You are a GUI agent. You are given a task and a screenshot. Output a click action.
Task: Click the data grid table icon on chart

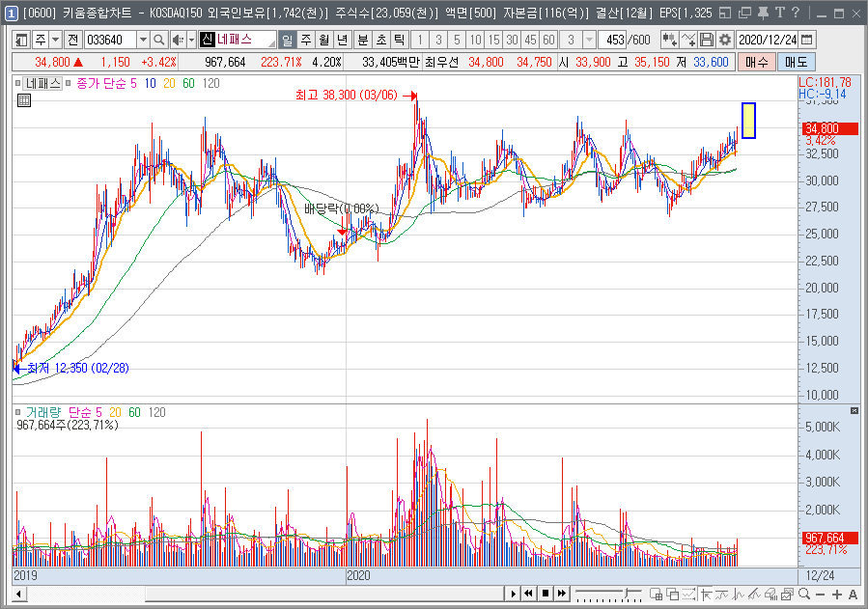[x=24, y=100]
